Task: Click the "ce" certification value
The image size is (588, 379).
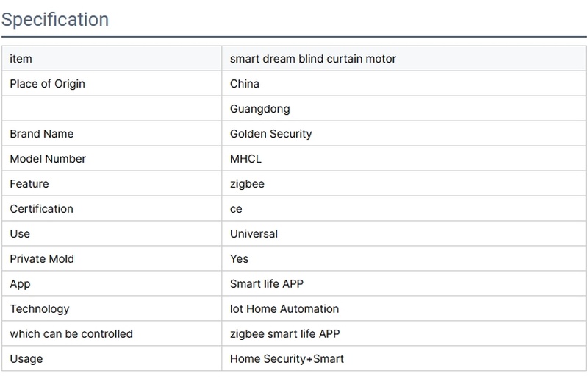Action: tap(236, 209)
